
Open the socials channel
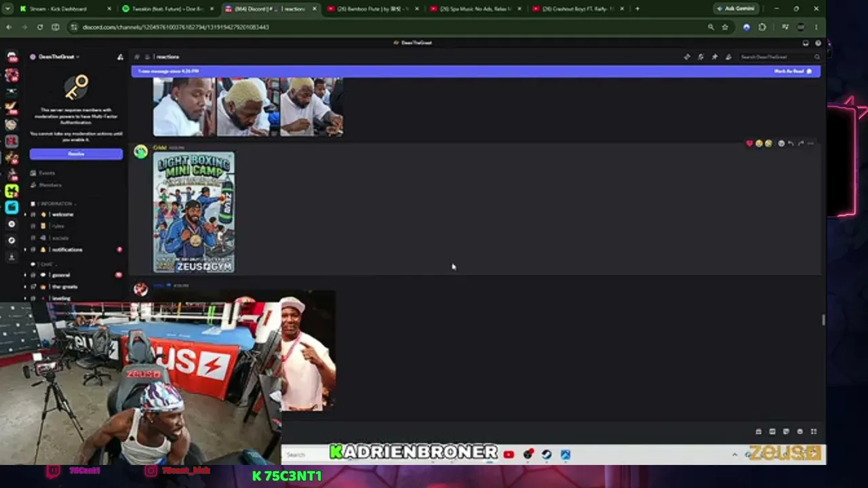(61, 238)
